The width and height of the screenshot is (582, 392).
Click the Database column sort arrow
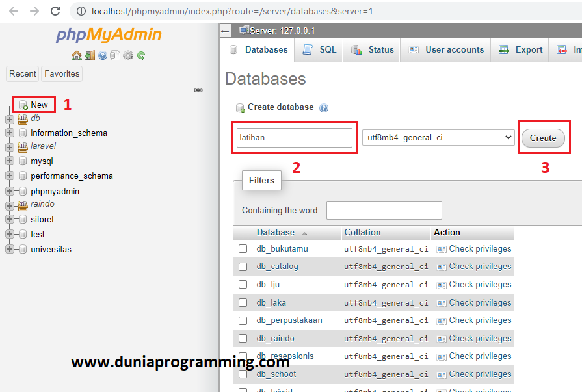click(x=305, y=233)
